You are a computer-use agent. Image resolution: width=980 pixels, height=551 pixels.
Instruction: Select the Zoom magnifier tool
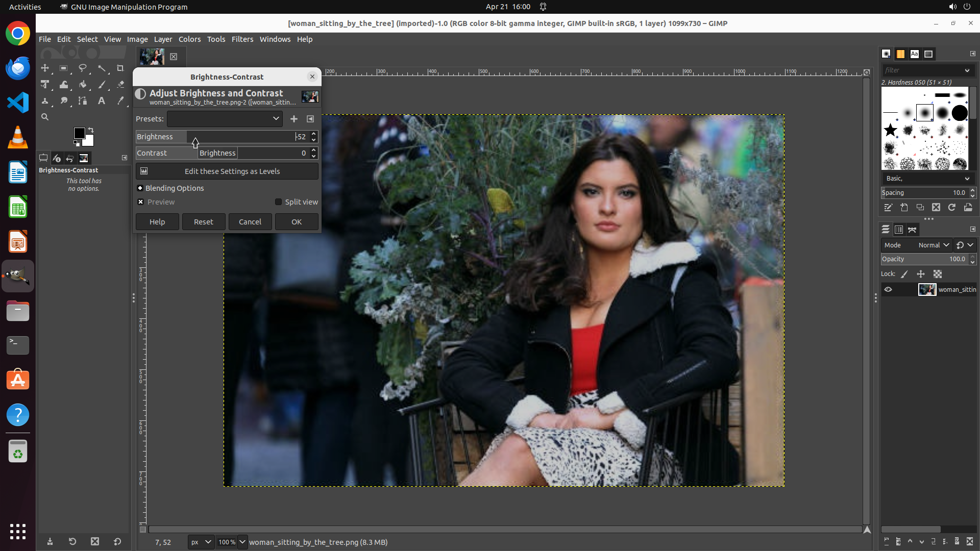pyautogui.click(x=45, y=117)
